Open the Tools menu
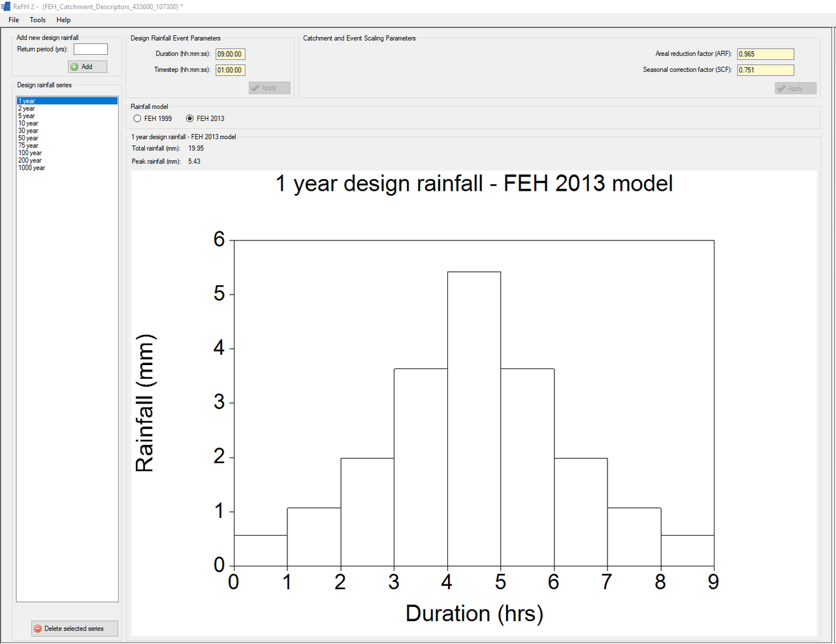The width and height of the screenshot is (836, 644). [x=38, y=20]
